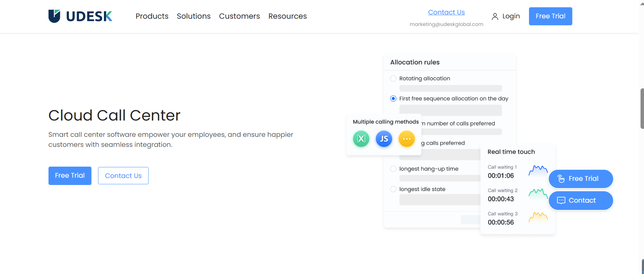
Task: Go to the Customers menu item
Action: (239, 16)
